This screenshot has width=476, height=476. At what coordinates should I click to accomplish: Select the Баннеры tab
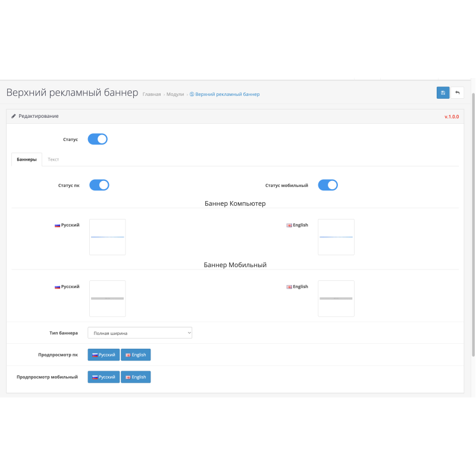pyautogui.click(x=26, y=159)
